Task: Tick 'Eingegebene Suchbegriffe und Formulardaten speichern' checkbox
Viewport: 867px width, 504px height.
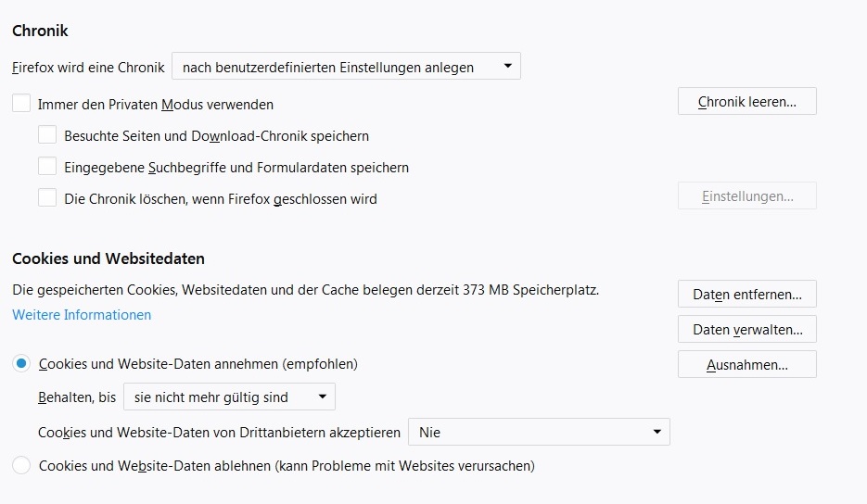Action: [x=47, y=167]
